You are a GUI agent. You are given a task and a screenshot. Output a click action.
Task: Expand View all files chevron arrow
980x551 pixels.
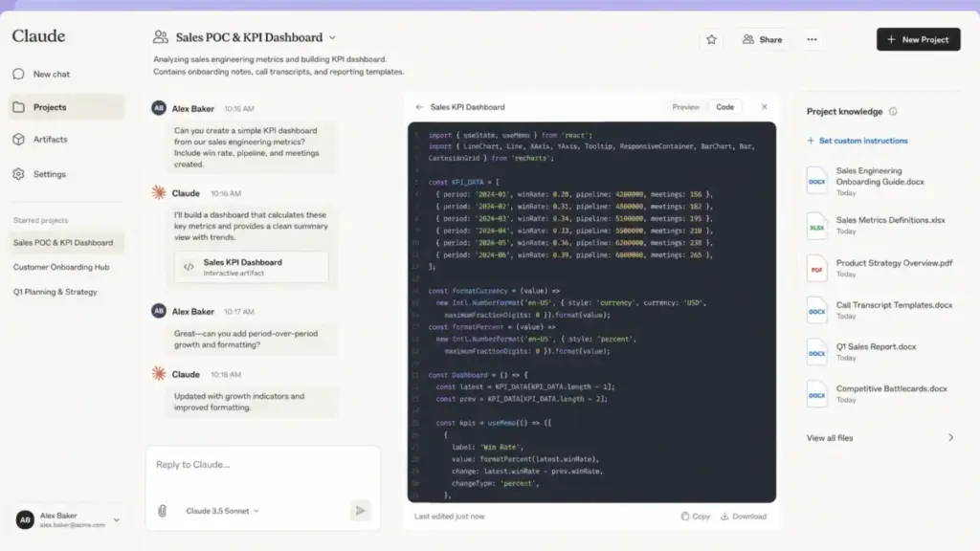tap(950, 438)
